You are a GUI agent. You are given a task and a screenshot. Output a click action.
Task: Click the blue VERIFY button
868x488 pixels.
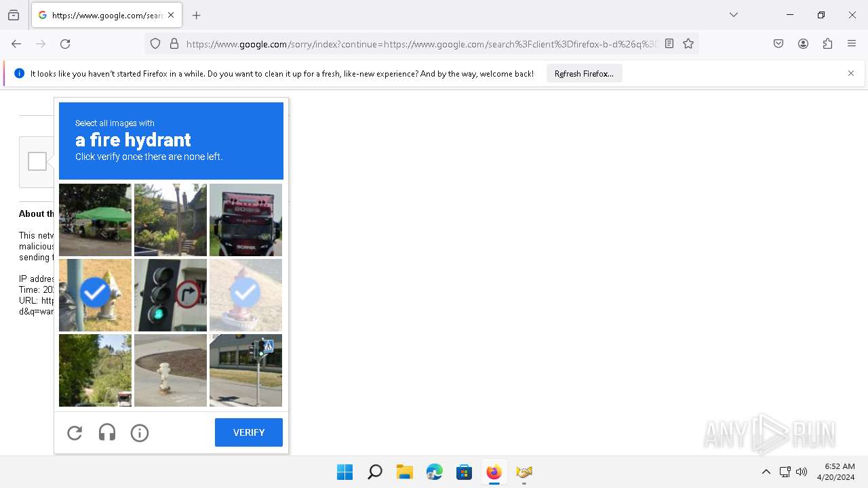pos(249,432)
